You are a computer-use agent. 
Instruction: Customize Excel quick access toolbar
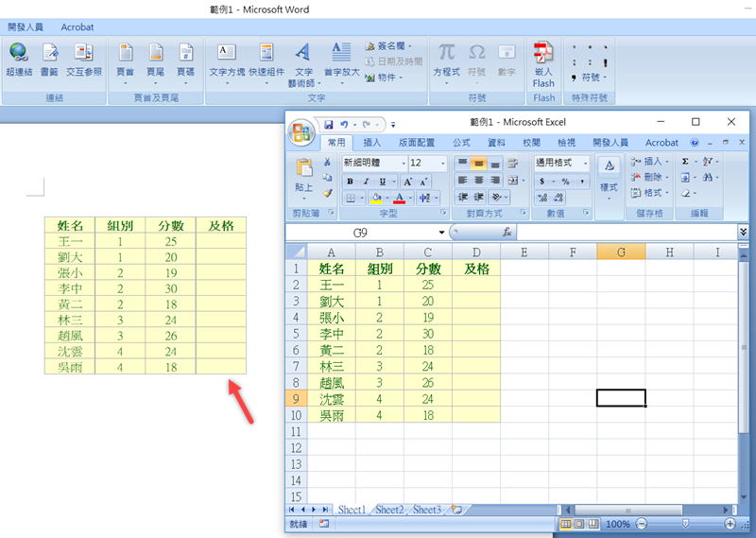click(393, 125)
